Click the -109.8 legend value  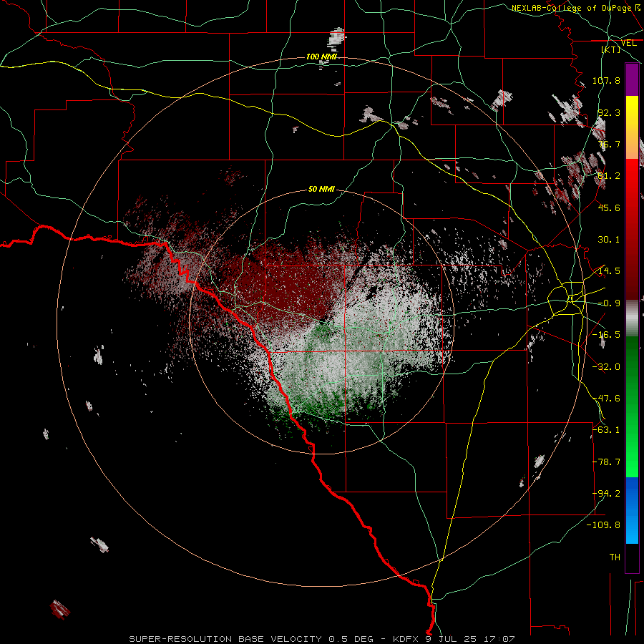[x=603, y=525]
